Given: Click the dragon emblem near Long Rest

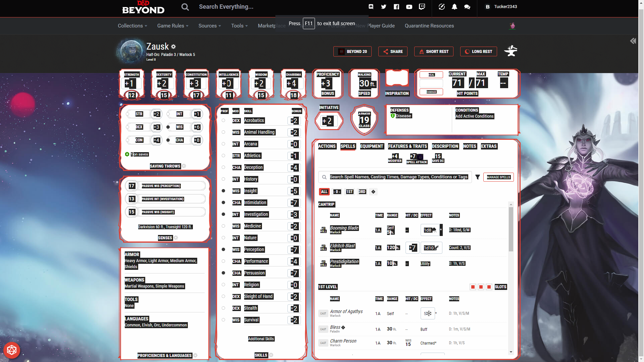Looking at the screenshot, I should (511, 51).
